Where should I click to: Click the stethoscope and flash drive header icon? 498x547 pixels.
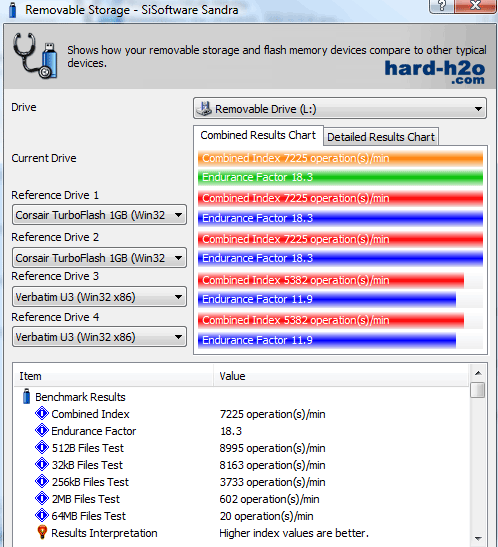tap(35, 55)
